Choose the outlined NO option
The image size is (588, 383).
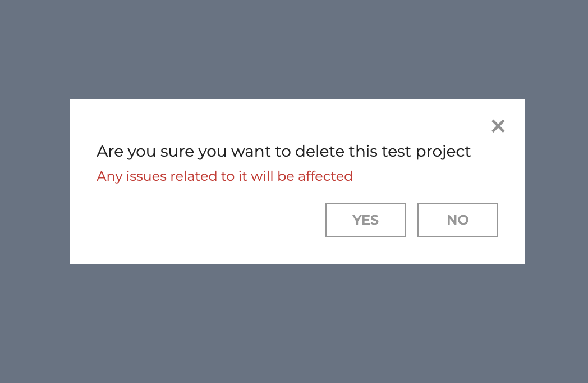click(457, 220)
